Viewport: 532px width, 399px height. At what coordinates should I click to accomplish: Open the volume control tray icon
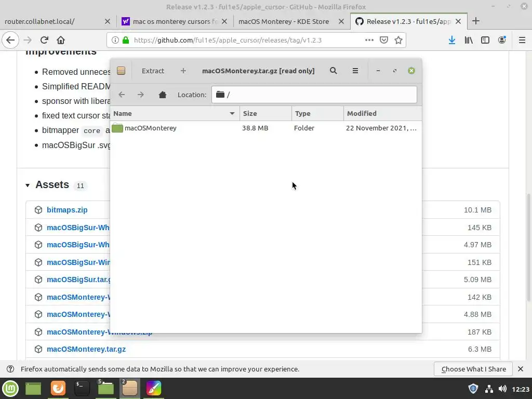pyautogui.click(x=502, y=389)
